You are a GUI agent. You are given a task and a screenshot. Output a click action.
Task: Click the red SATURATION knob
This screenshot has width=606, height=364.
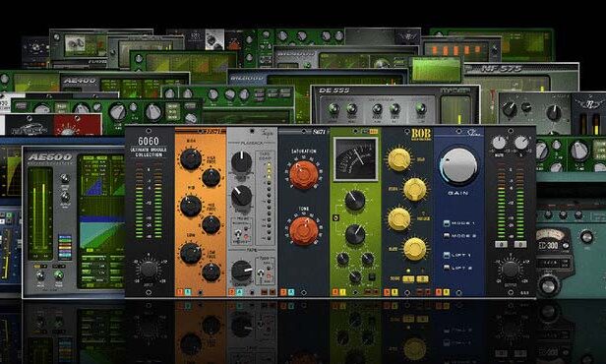tap(303, 175)
